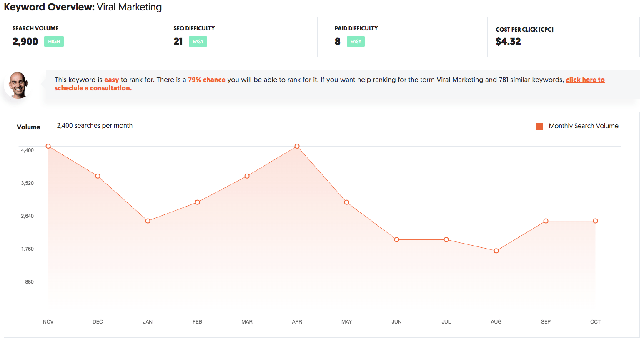Select the MAY data point marker

347,202
